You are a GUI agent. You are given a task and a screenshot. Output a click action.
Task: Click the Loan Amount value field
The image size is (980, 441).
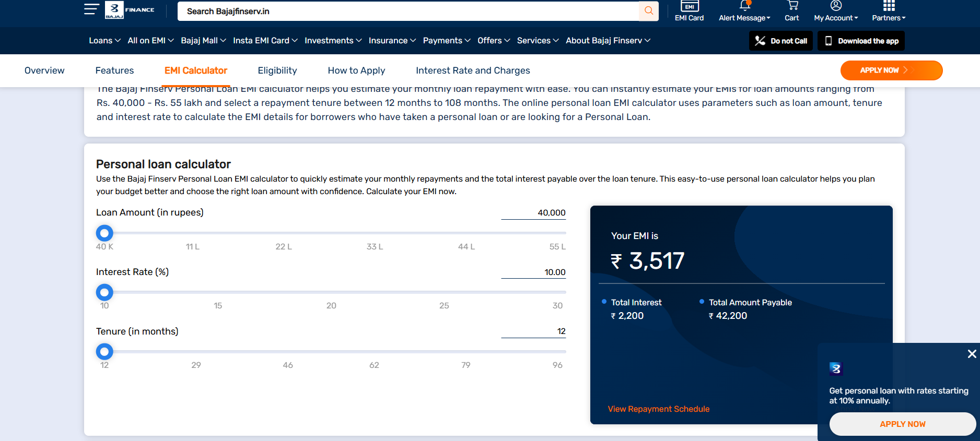533,213
